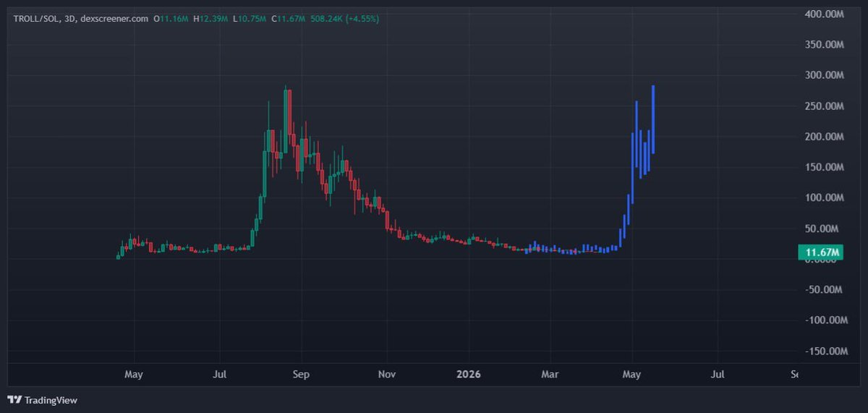Click the close value C11.67M
Viewport: 868px width, 413px height.
[x=289, y=18]
